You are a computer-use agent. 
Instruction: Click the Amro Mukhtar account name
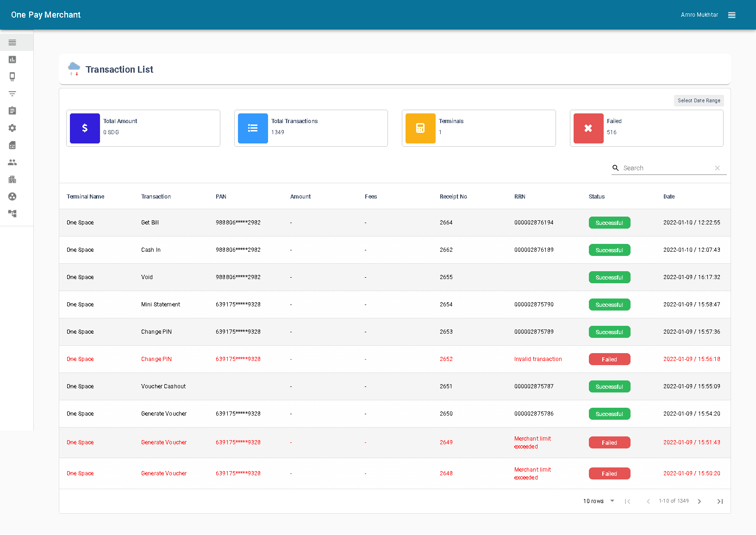pyautogui.click(x=699, y=14)
